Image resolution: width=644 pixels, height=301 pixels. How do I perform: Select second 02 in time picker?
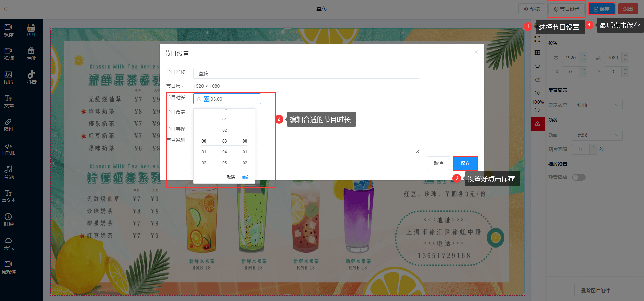pos(245,163)
